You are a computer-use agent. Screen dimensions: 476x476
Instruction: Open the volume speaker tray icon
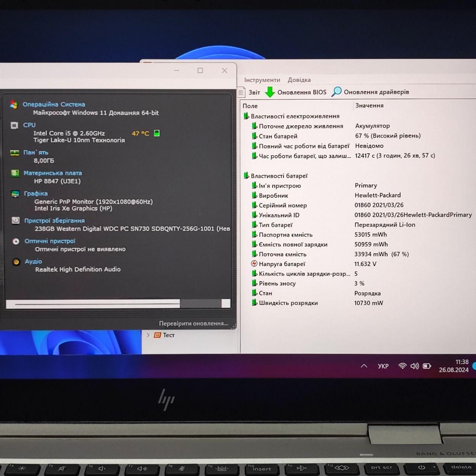point(415,366)
